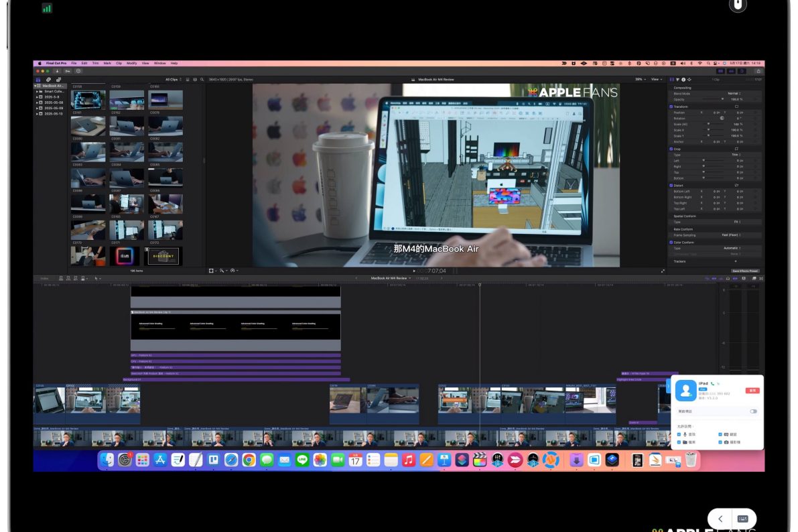Select the DISCOUNT clip thumbnail

[164, 256]
